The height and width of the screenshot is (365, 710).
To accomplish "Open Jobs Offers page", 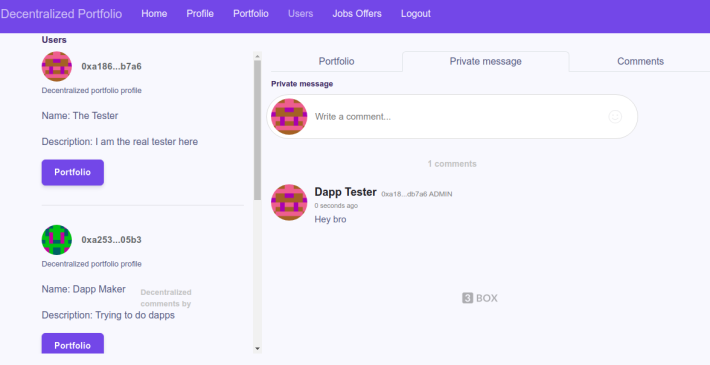I will point(357,14).
